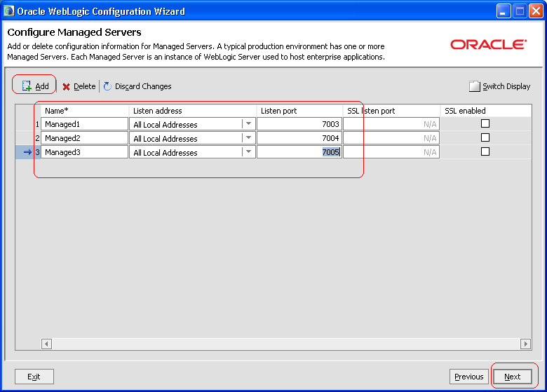This screenshot has width=547, height=392.
Task: Click the Delete label in toolbar
Action: [x=84, y=86]
